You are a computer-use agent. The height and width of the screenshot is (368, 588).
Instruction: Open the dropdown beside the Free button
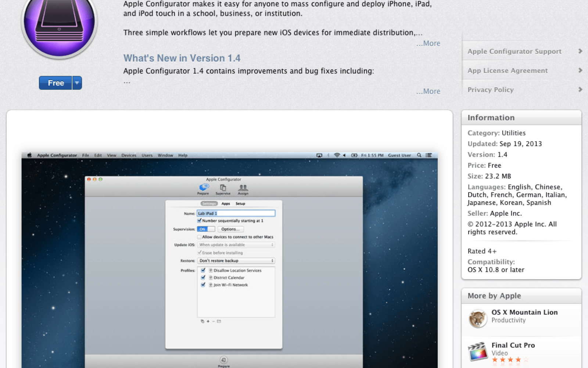(76, 83)
